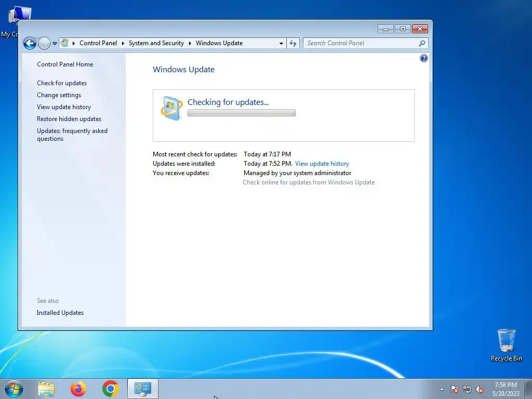Viewport: 532px width, 399px height.
Task: Open View update history in sidebar
Action: point(64,107)
